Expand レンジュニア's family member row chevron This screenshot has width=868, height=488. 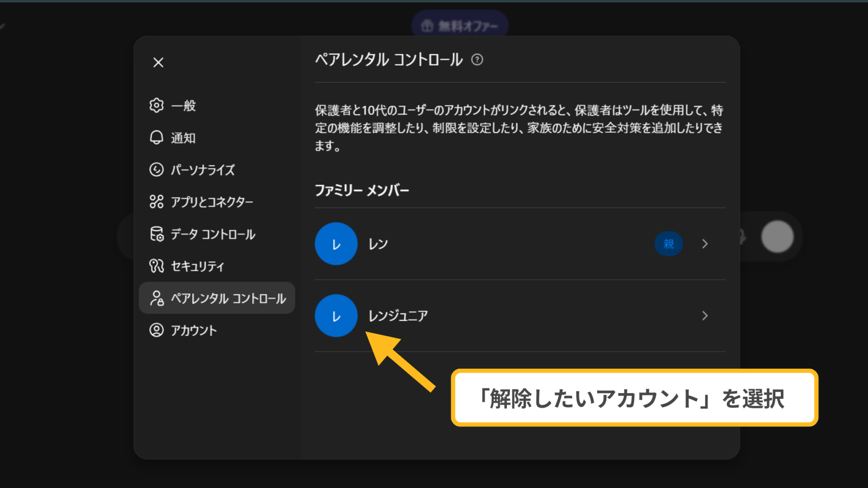point(704,316)
